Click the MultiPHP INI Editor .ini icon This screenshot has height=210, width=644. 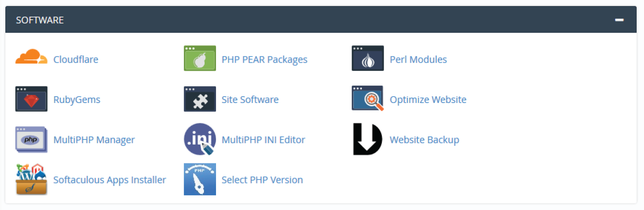[200, 139]
